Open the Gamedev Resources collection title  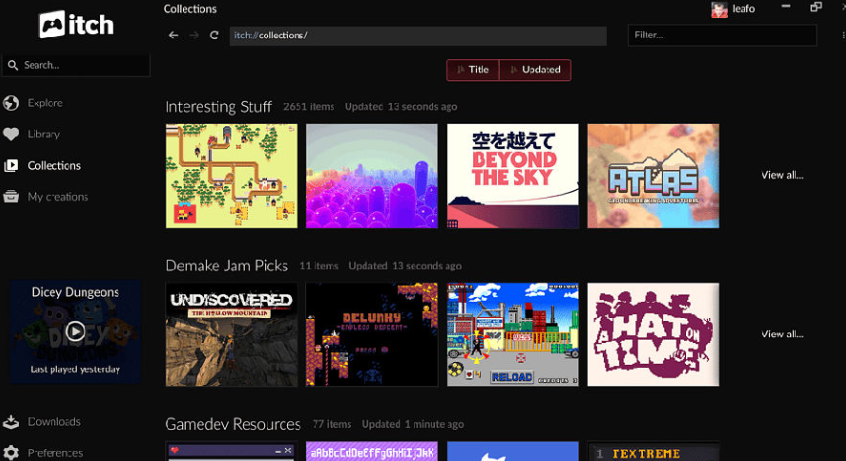(233, 424)
